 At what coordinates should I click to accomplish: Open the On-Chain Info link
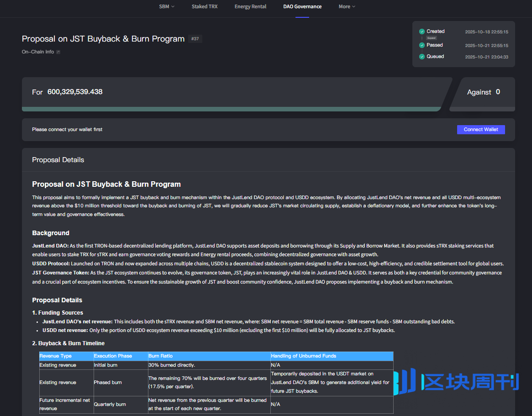[x=38, y=52]
